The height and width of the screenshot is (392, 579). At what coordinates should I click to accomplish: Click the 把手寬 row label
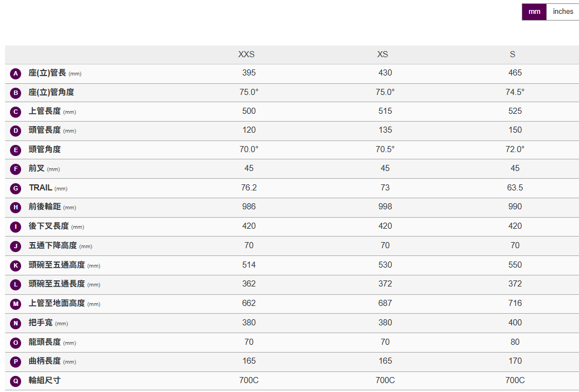[x=41, y=323]
